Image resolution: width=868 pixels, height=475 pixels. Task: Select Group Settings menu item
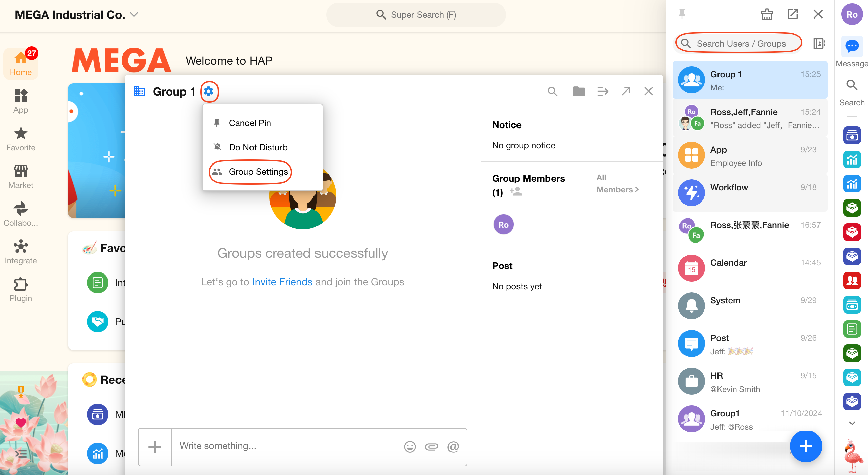pos(258,171)
